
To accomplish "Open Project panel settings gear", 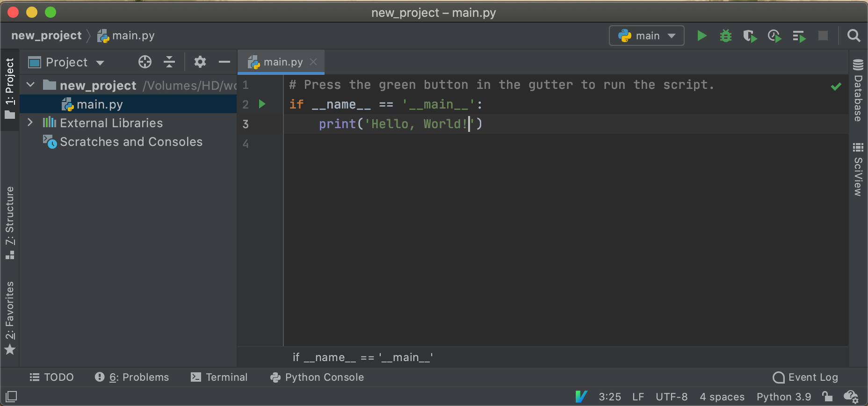I will [200, 62].
